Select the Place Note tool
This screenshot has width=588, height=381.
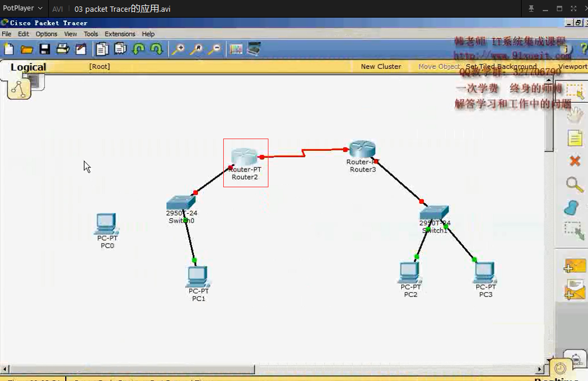(x=575, y=138)
